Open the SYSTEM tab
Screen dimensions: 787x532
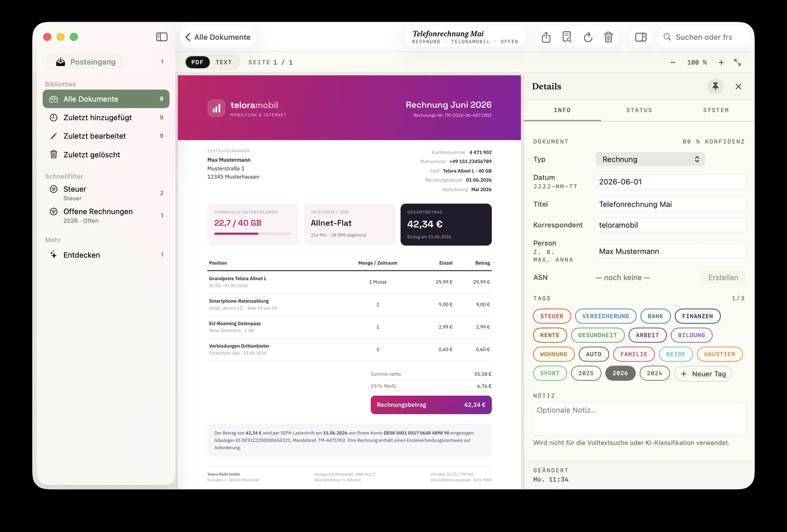tap(716, 111)
